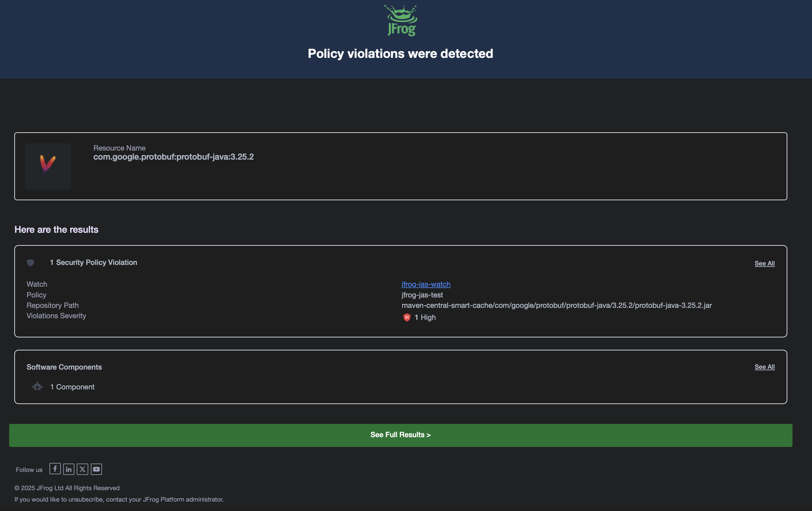
Task: Click See All for Security Policy Violation
Action: click(765, 263)
